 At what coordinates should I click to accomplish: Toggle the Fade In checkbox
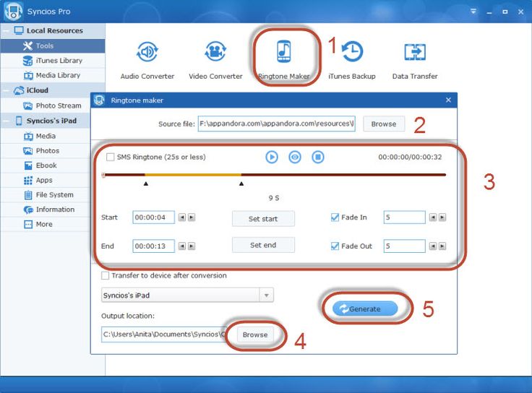coord(335,217)
